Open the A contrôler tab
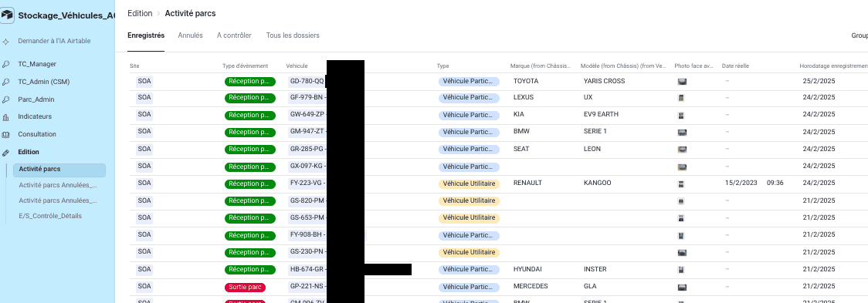Viewport: 868px width, 303px height. point(234,35)
